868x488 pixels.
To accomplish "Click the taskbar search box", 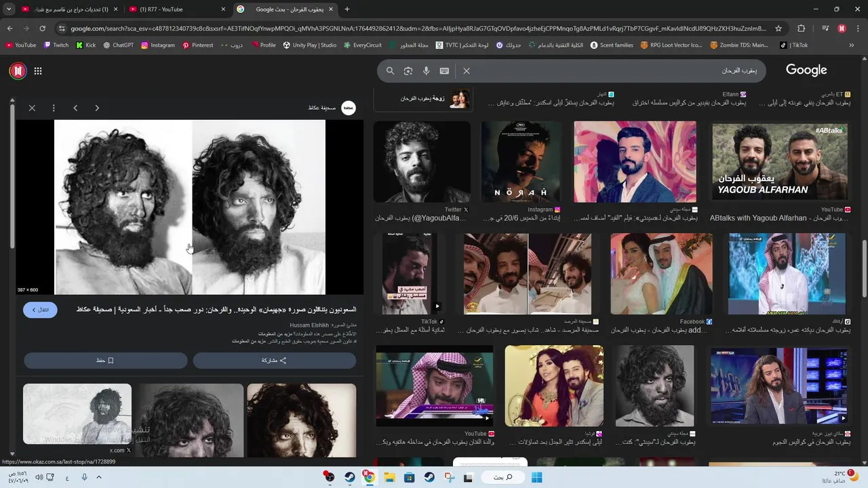I will tap(502, 477).
